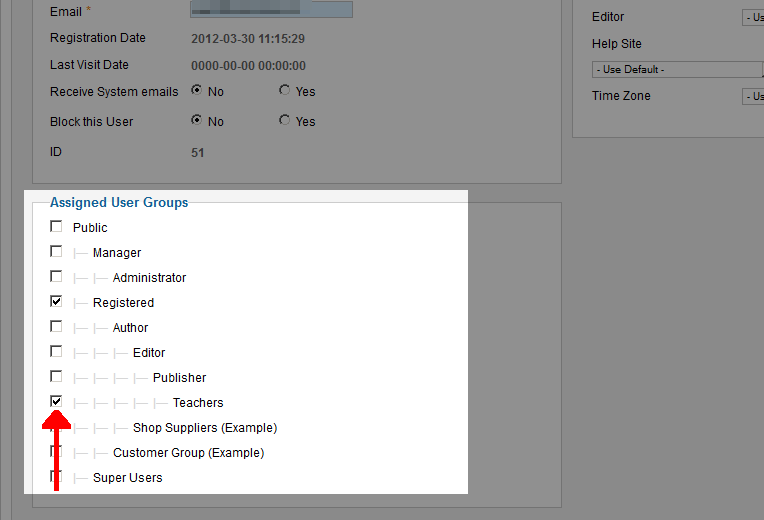Expand the Help Site dropdown
This screenshot has width=764, height=520.
[677, 70]
